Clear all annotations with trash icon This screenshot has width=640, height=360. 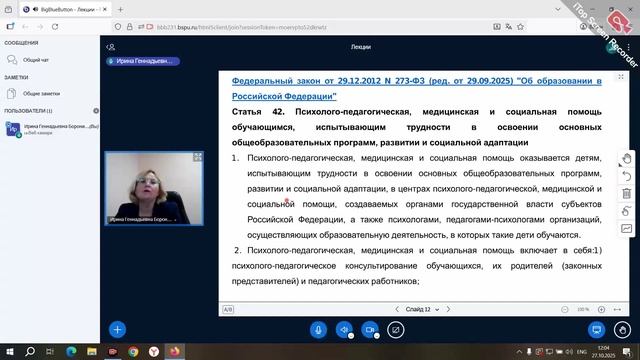pos(627,193)
